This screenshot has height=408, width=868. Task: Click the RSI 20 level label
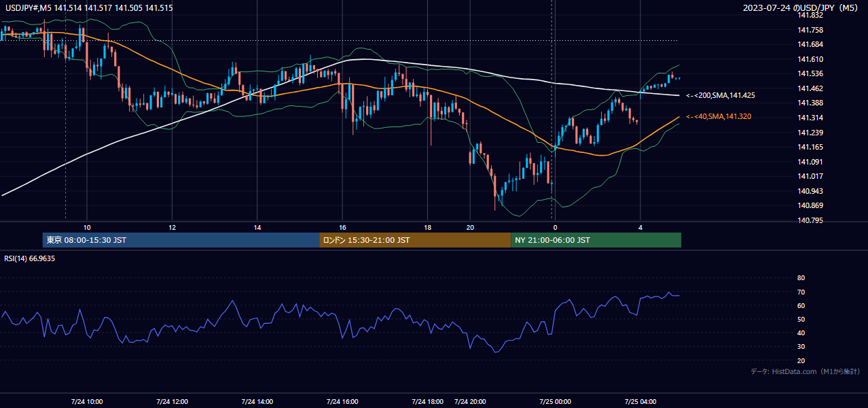(x=801, y=360)
